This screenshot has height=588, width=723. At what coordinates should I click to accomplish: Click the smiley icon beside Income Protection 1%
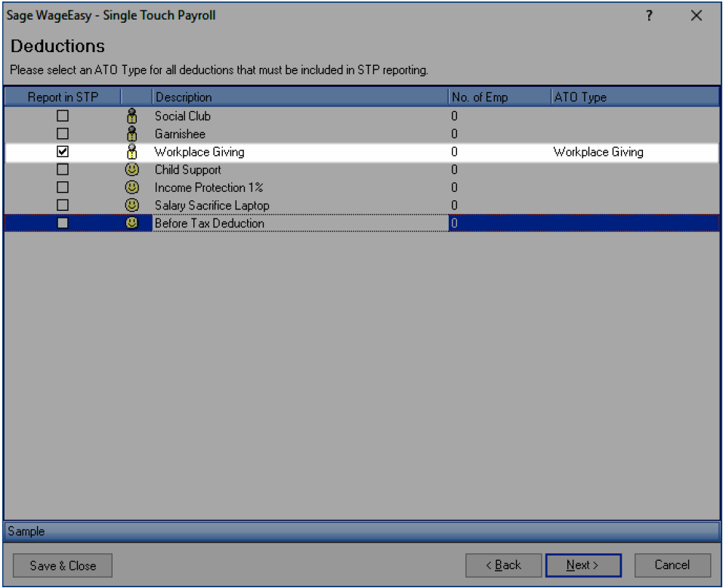132,187
